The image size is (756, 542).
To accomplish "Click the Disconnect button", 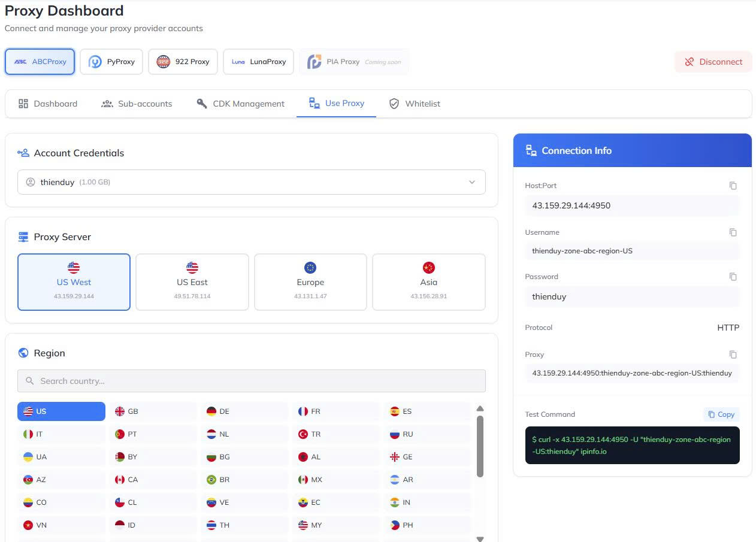I will point(713,62).
